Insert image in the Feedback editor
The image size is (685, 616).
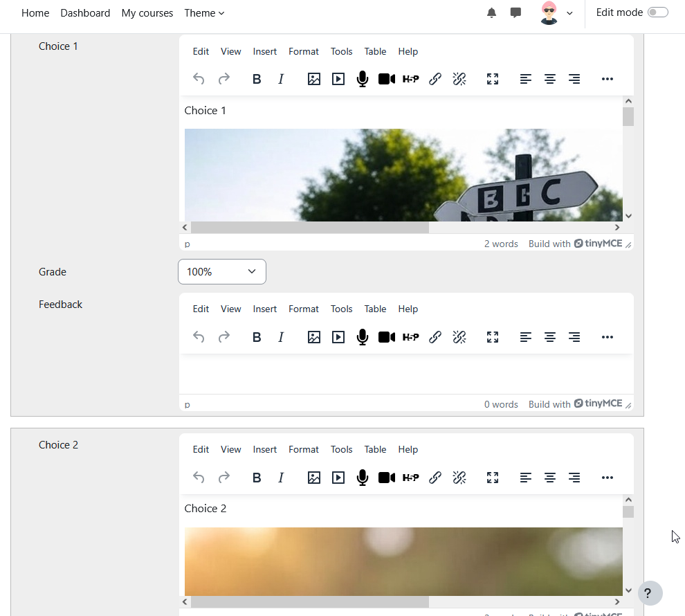pos(314,337)
